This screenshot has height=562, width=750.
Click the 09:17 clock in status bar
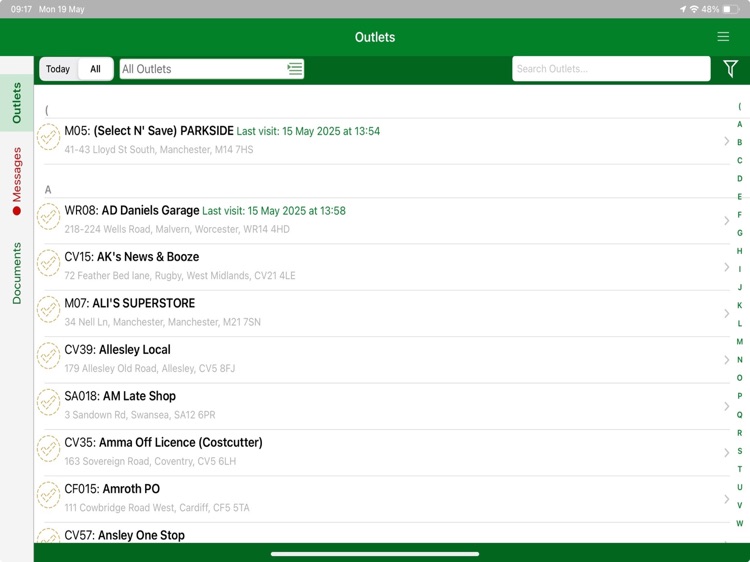point(21,9)
